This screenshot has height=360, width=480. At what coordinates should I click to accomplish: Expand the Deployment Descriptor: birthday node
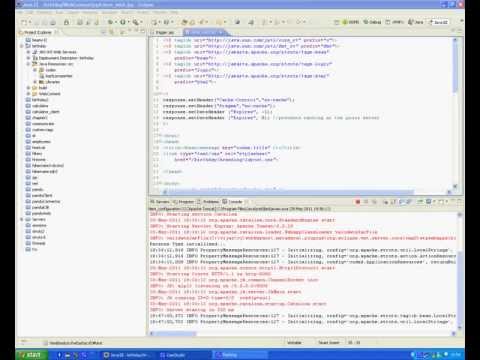(28, 58)
